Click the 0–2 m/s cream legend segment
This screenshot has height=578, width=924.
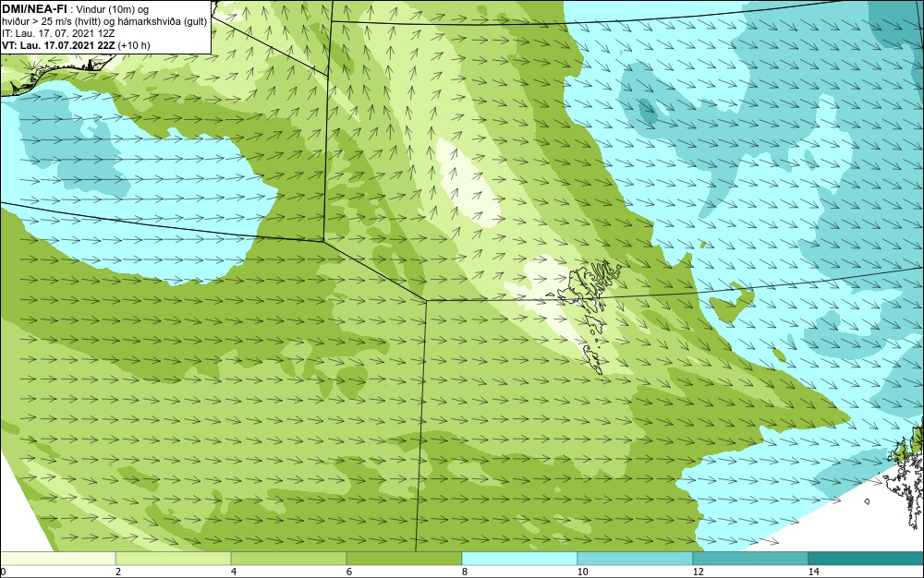(x=57, y=558)
